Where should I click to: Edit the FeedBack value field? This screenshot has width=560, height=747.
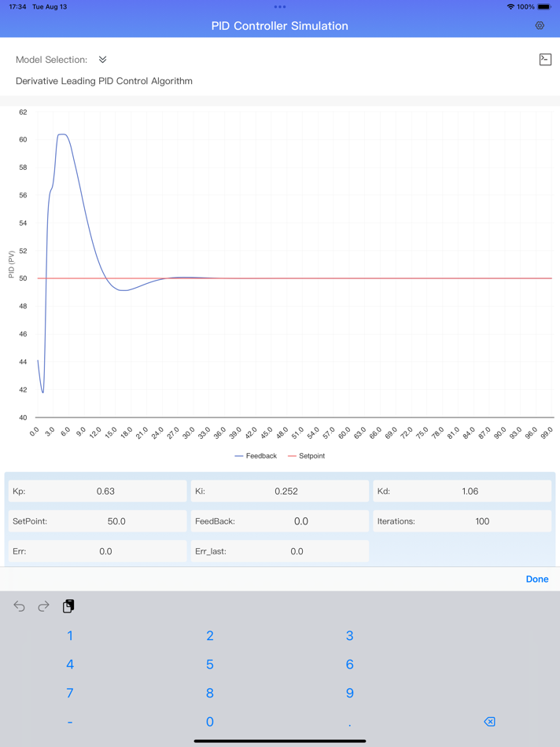coord(280,521)
